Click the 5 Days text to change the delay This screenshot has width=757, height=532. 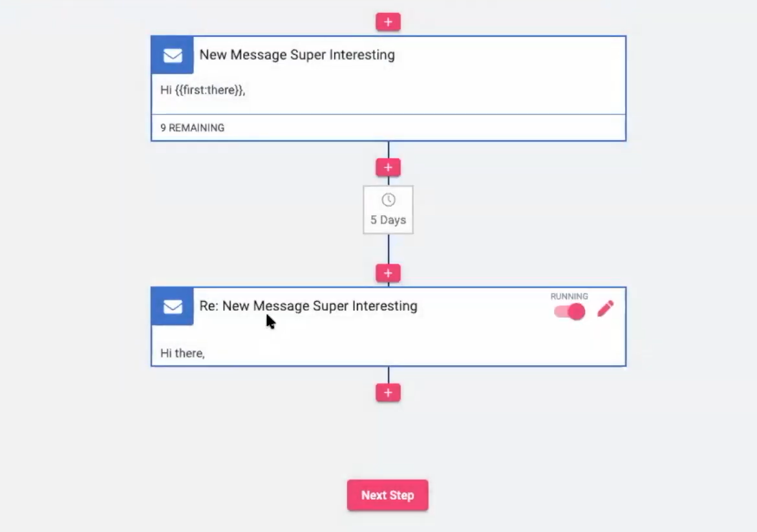tap(388, 220)
